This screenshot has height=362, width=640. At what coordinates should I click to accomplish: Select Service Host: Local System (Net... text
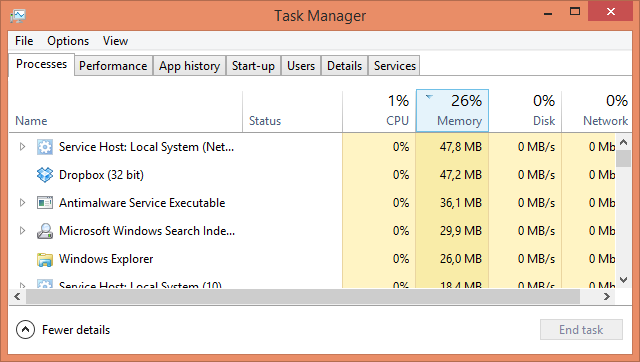point(147,147)
